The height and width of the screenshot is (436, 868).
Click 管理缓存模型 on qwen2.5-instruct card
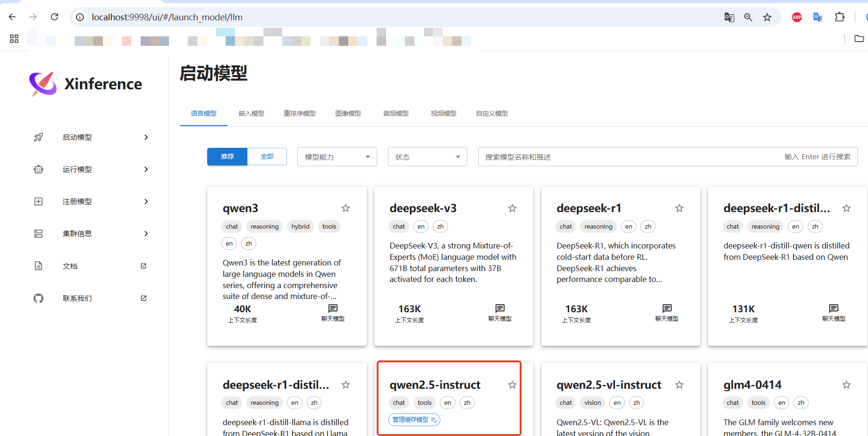tap(414, 419)
